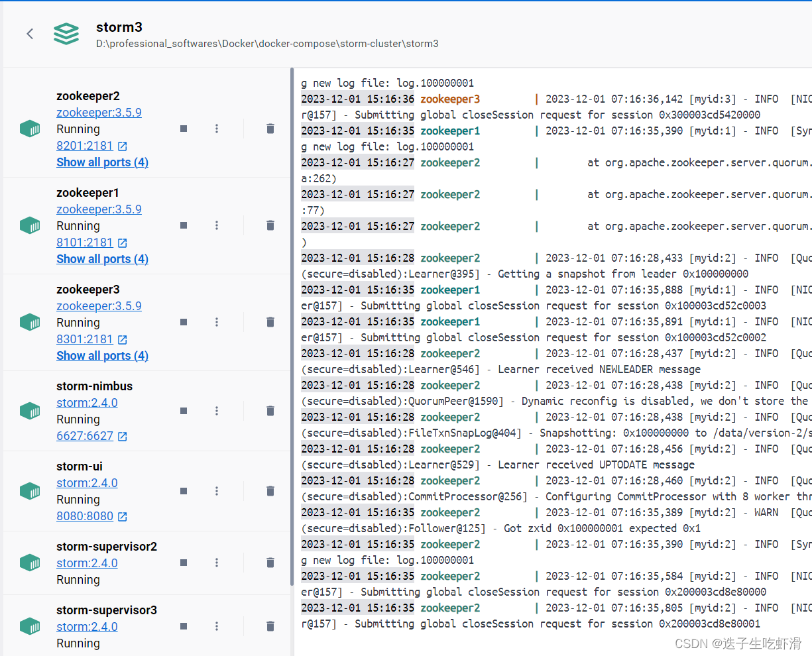Open the zookeeper:3.5.9 image link
The height and width of the screenshot is (656, 812).
[99, 112]
